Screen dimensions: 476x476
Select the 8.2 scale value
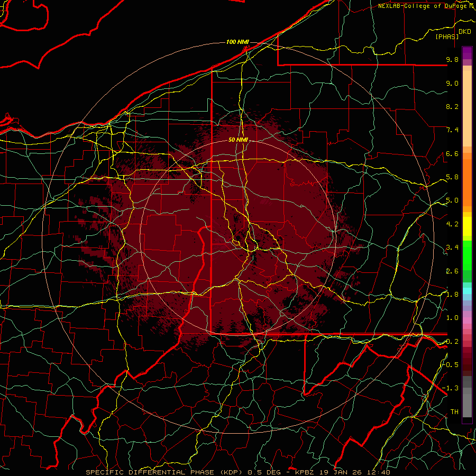(452, 106)
